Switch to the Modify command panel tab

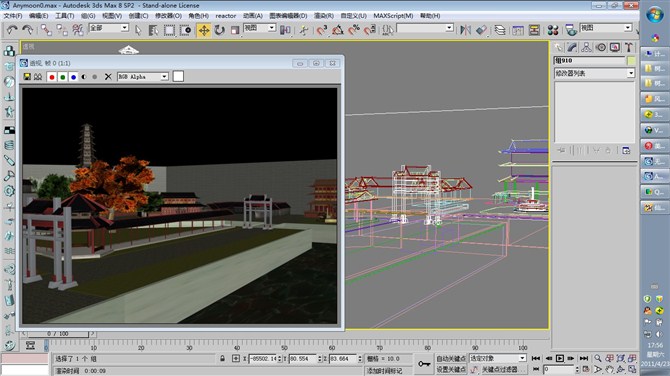coord(572,47)
